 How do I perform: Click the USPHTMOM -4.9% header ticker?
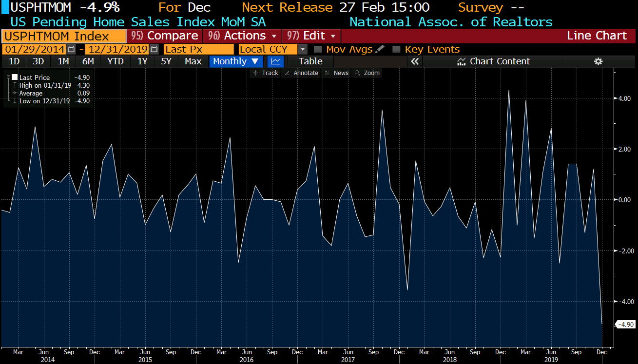click(x=65, y=7)
